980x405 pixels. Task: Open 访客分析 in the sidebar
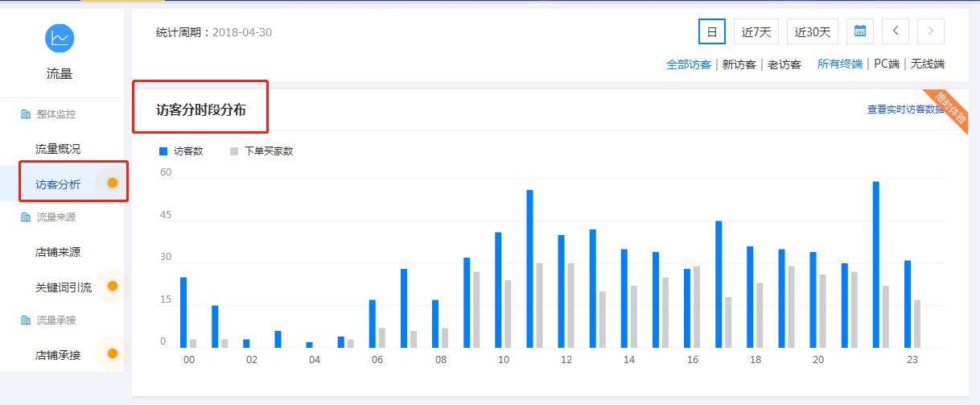[x=58, y=184]
